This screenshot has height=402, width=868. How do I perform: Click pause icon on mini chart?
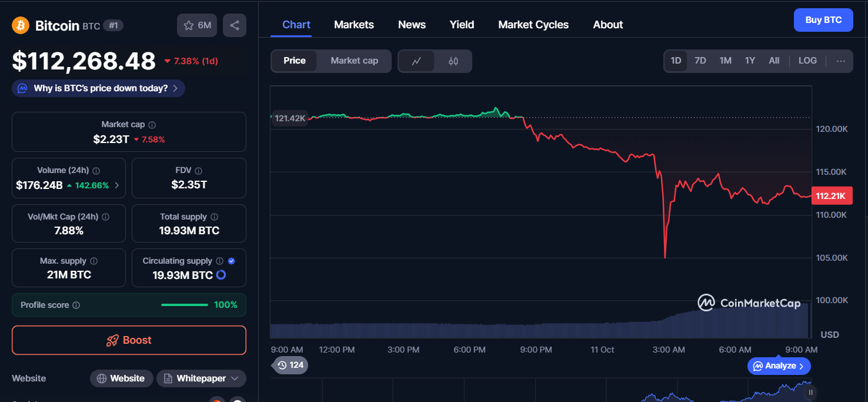tap(810, 392)
